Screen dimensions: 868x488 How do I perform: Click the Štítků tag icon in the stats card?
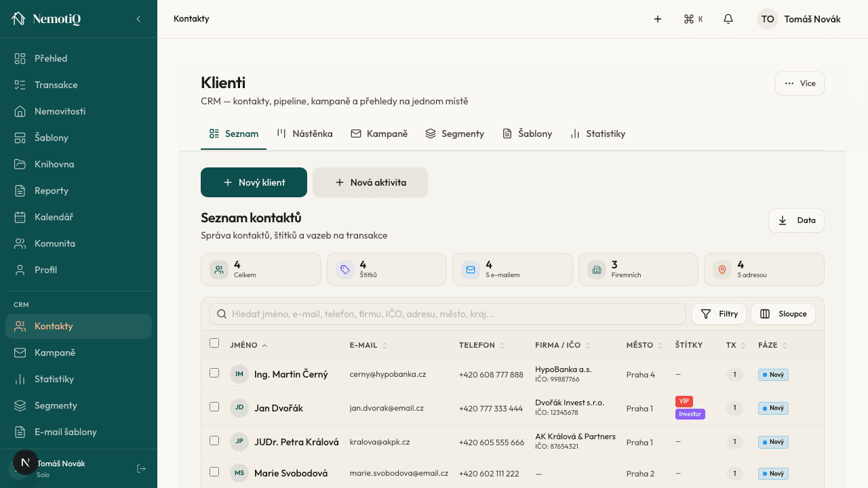click(x=345, y=270)
